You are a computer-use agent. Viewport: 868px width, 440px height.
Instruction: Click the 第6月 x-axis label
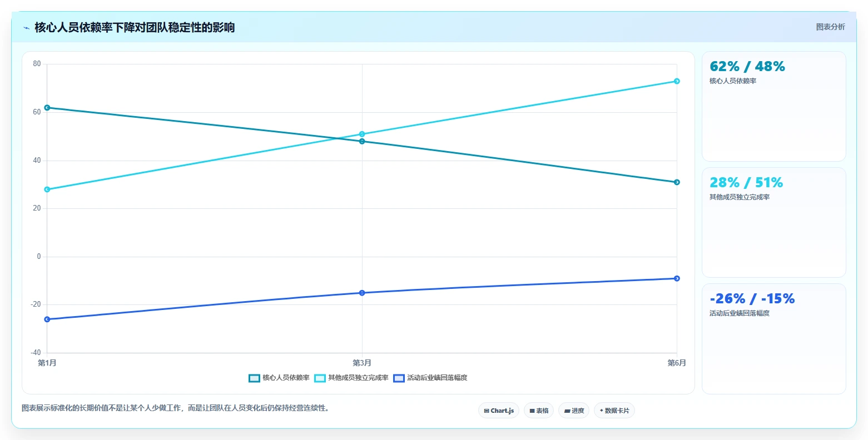(677, 363)
